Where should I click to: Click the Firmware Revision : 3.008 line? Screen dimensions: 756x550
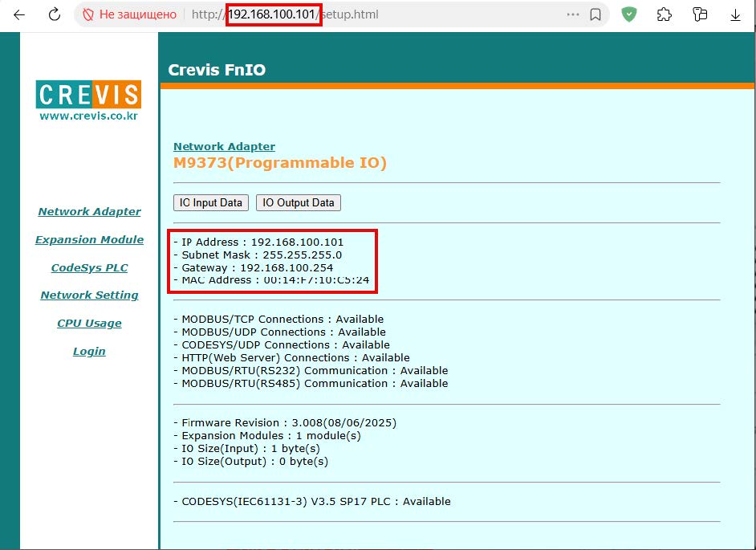click(286, 423)
